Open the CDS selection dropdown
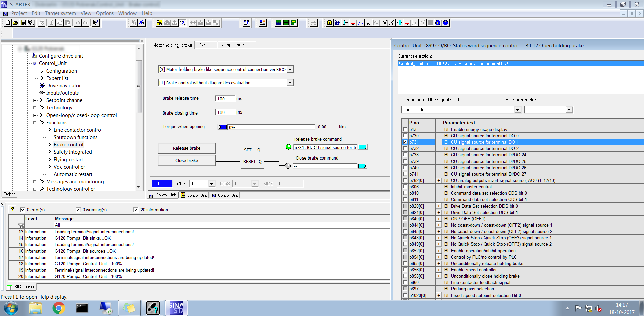Screen dimensions: 644x316 point(212,184)
